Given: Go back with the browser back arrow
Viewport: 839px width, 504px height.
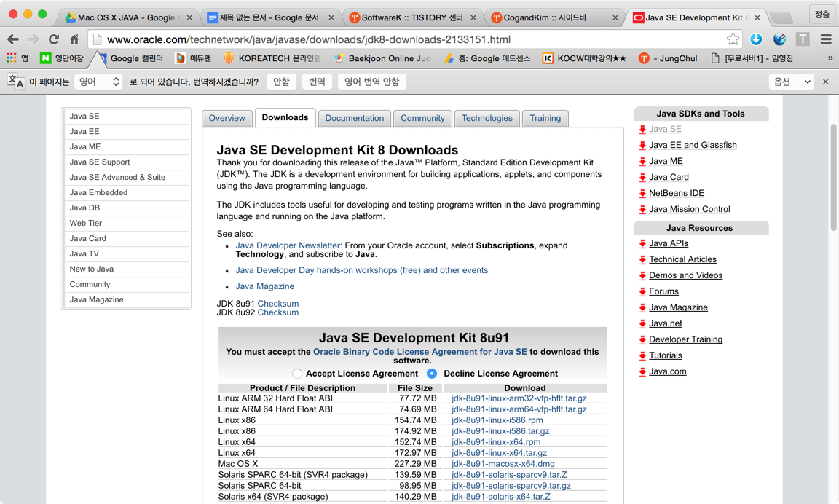Looking at the screenshot, I should (13, 39).
